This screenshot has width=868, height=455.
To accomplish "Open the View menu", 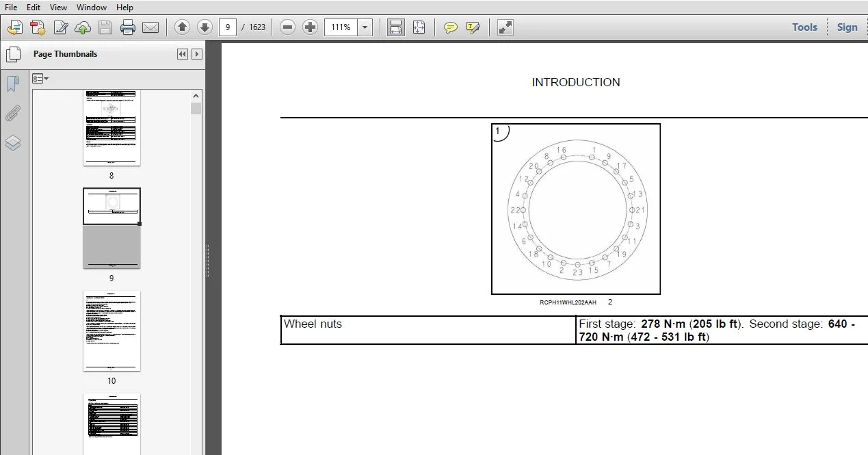I will [x=58, y=8].
